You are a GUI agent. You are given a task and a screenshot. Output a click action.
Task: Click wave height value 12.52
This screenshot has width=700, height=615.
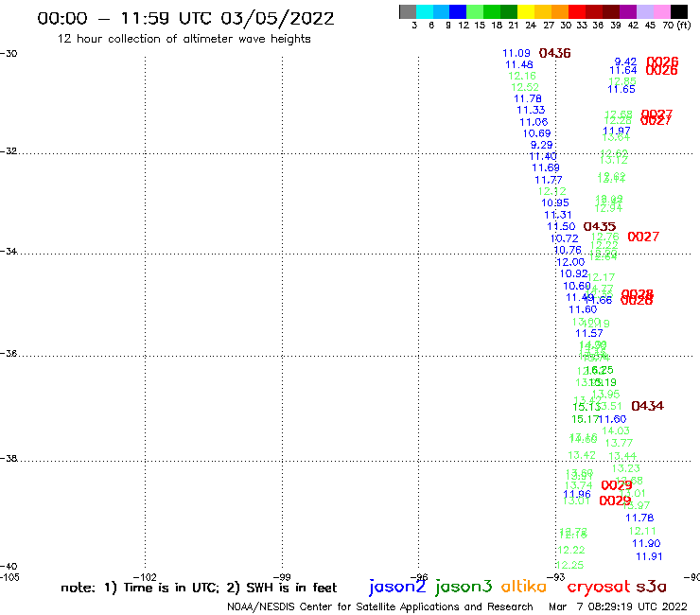(x=525, y=87)
